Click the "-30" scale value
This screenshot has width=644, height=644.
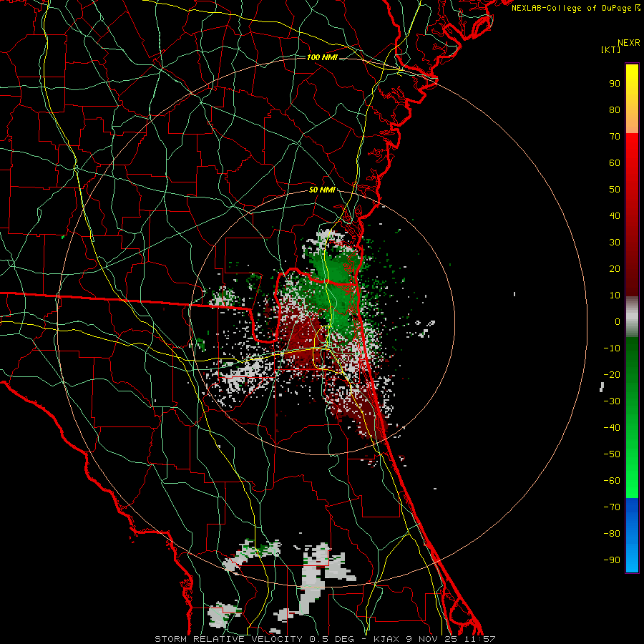[x=612, y=401]
